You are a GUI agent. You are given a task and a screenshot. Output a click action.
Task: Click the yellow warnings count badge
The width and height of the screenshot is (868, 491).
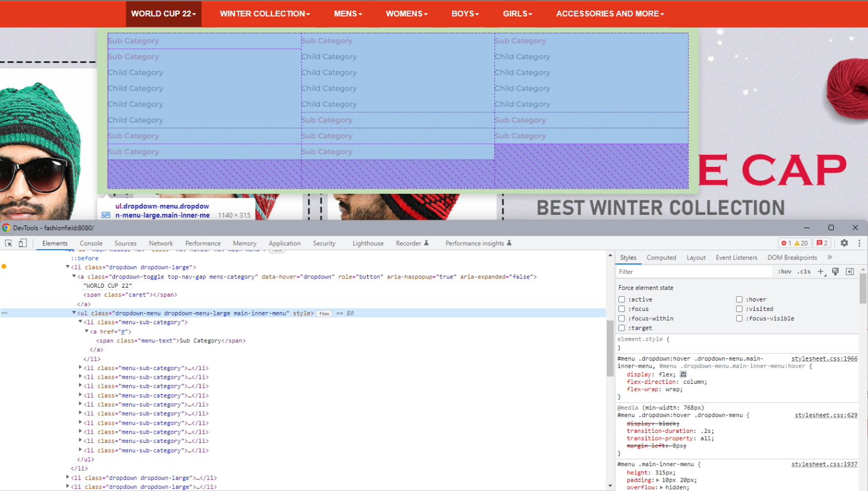[801, 243]
